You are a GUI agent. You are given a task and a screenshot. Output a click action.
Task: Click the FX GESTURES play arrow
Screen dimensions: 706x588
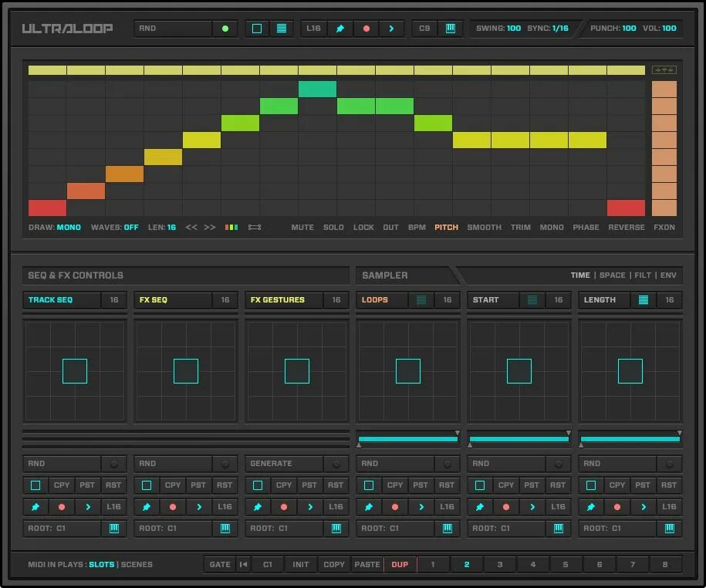(x=310, y=507)
